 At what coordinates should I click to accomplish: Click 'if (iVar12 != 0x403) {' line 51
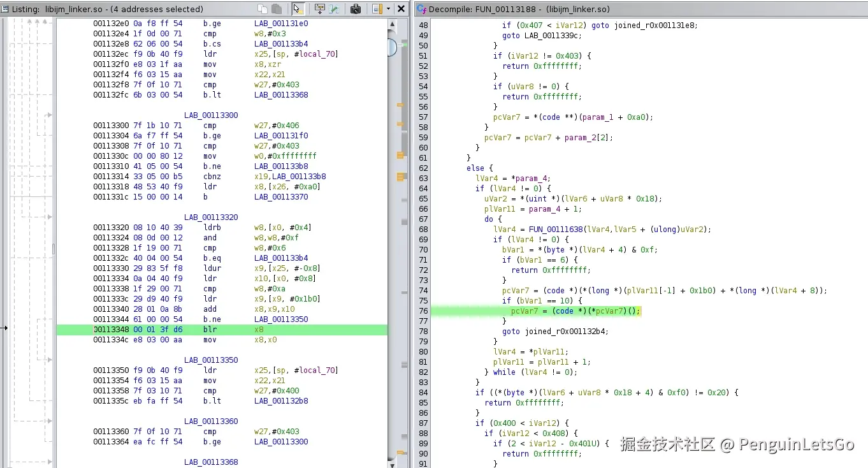542,56
